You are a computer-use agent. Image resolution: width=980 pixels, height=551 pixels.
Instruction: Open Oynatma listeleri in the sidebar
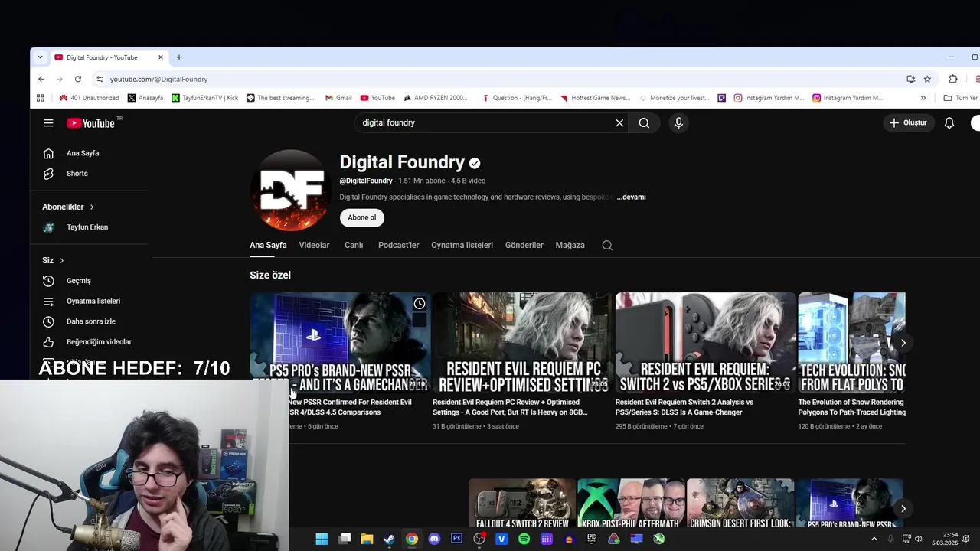click(x=93, y=301)
